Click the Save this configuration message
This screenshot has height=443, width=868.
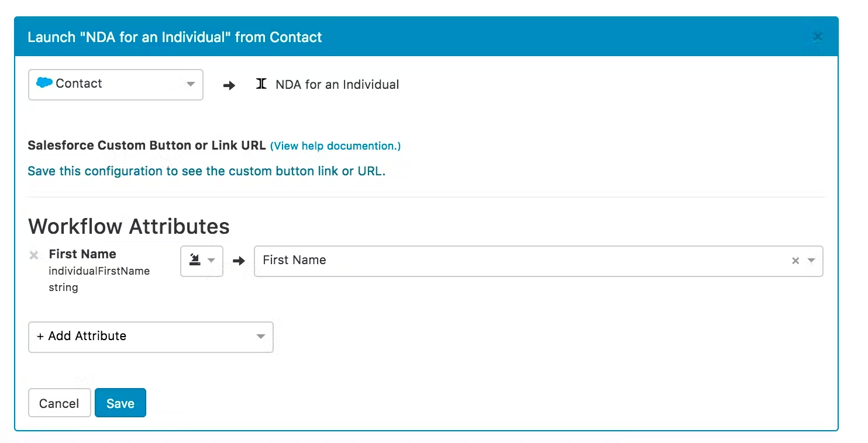point(205,171)
